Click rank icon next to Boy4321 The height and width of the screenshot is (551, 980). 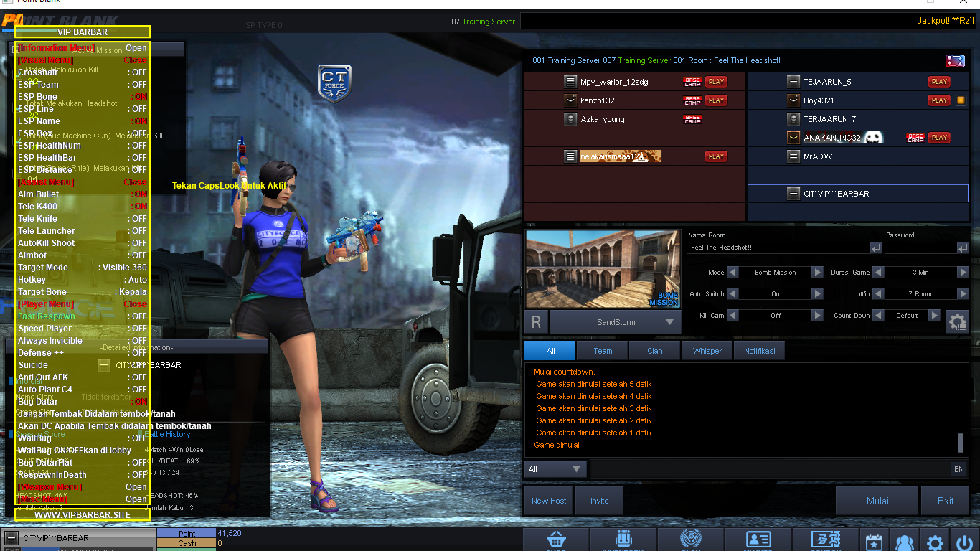[793, 100]
